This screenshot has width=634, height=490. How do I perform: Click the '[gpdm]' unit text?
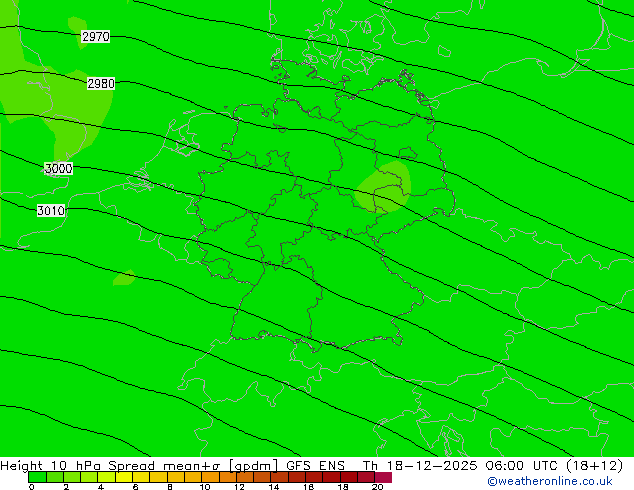point(254,466)
